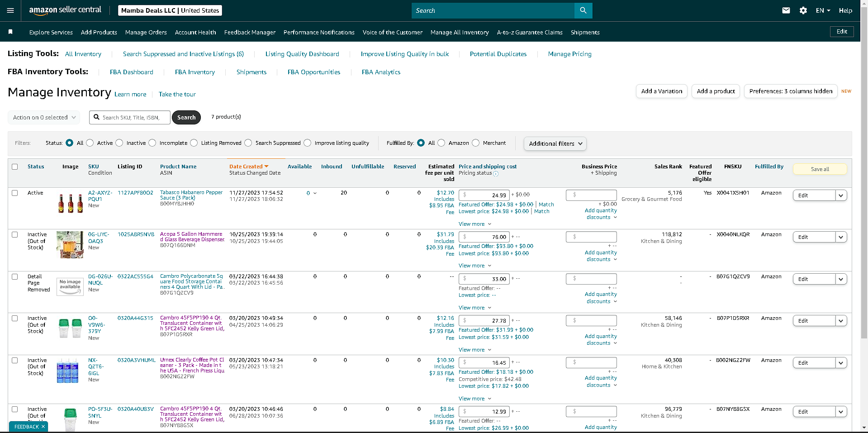Open the settings gear icon

(x=803, y=10)
